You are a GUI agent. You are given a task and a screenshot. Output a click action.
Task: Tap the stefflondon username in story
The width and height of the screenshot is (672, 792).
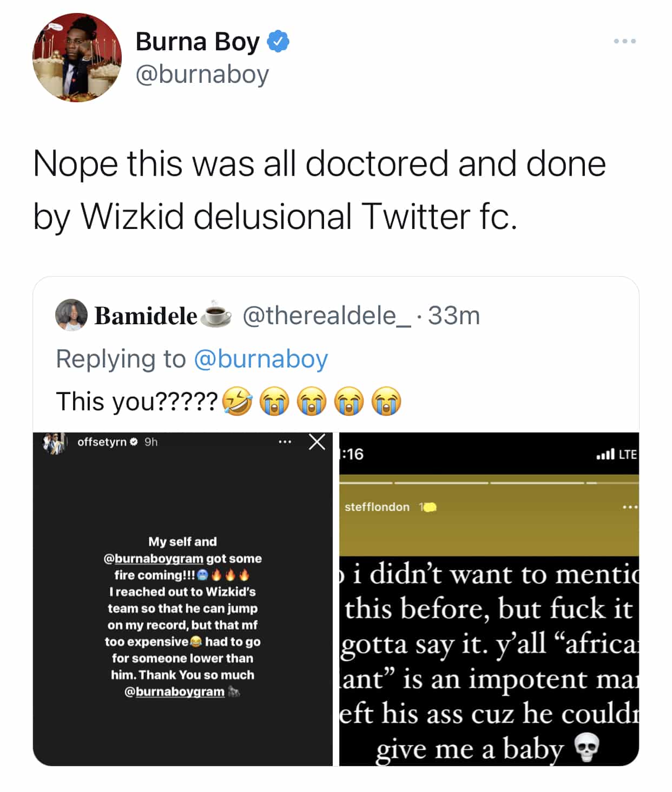coord(377,507)
